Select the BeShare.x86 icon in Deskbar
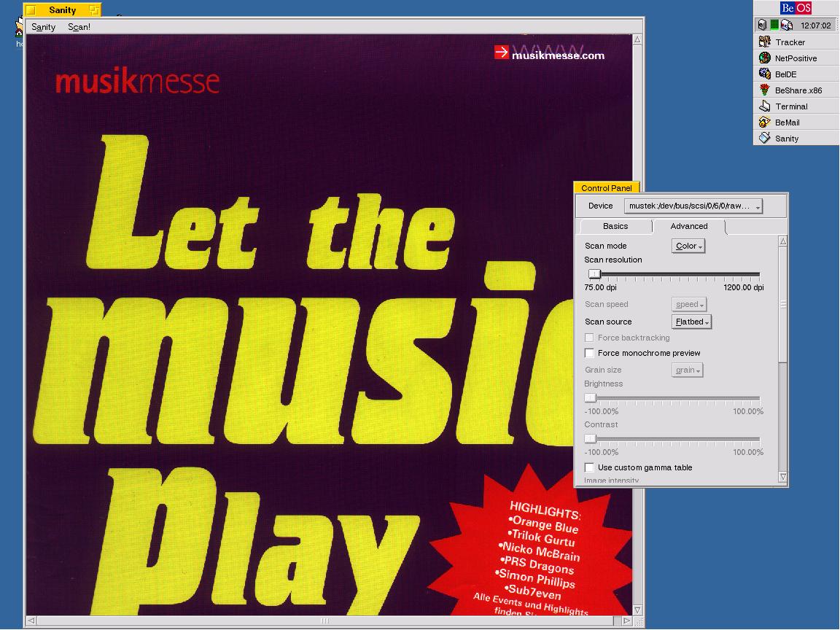The width and height of the screenshot is (840, 630). click(765, 90)
